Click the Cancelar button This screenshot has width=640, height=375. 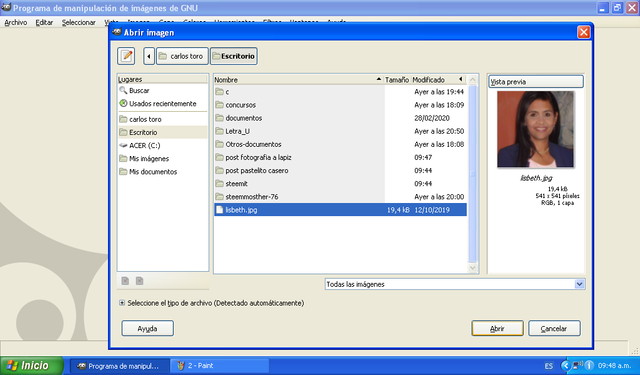[554, 328]
